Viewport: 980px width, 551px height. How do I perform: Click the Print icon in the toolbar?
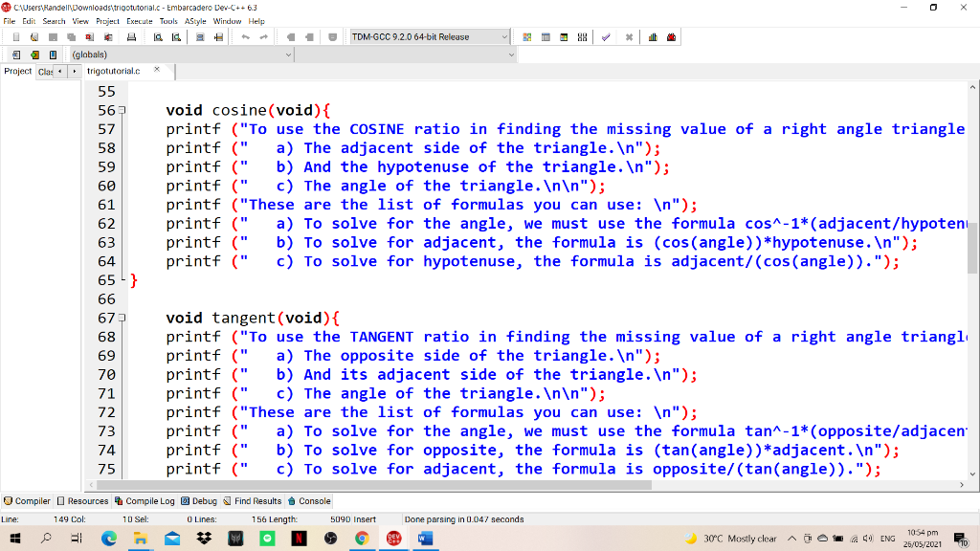tap(130, 37)
